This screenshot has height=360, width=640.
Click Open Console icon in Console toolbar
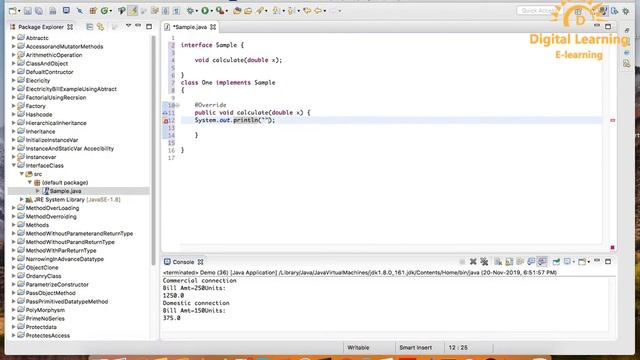pyautogui.click(x=582, y=262)
